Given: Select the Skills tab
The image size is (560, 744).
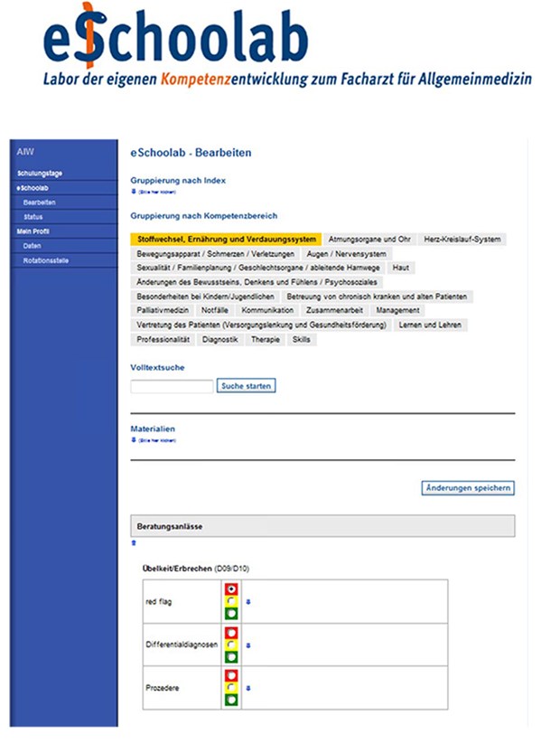Looking at the screenshot, I should pyautogui.click(x=302, y=339).
